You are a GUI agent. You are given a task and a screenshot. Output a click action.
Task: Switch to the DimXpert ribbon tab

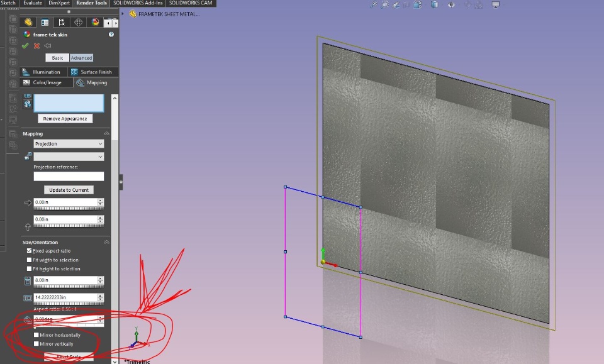(59, 3)
